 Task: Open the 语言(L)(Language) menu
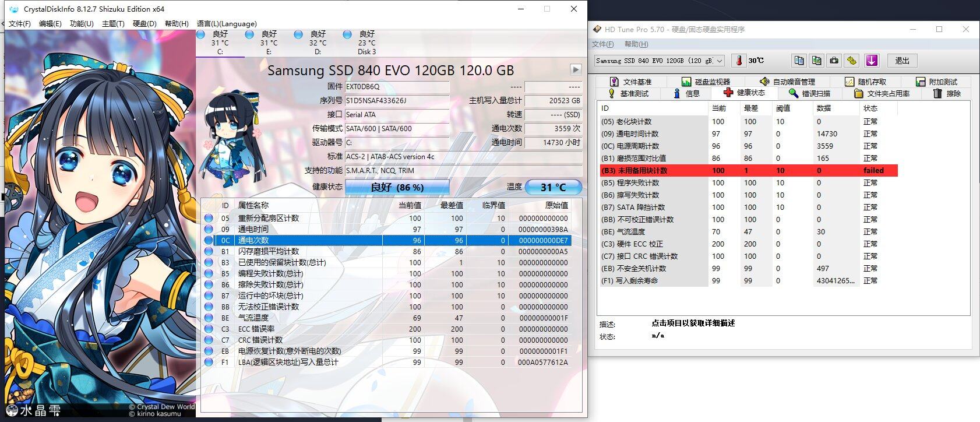click(x=227, y=24)
